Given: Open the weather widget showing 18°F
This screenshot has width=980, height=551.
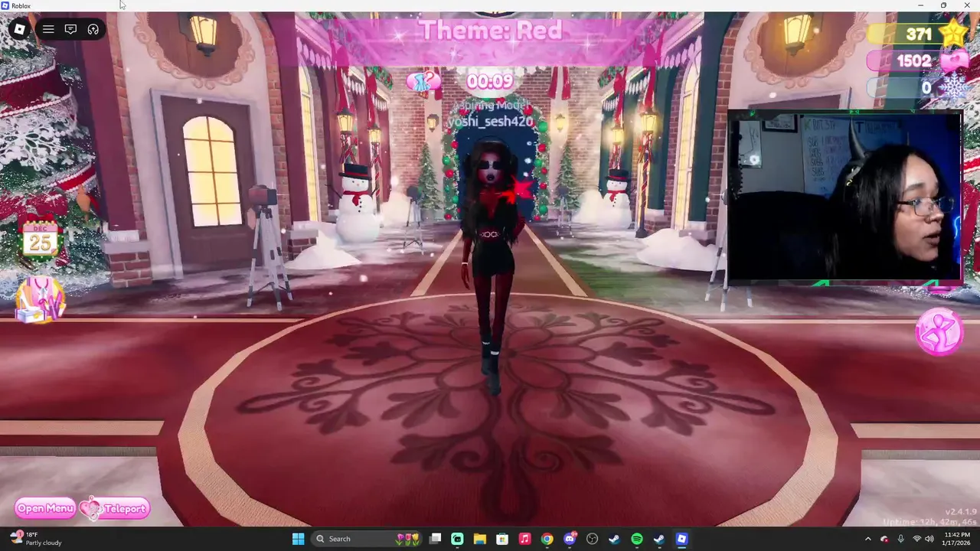Looking at the screenshot, I should [x=34, y=539].
